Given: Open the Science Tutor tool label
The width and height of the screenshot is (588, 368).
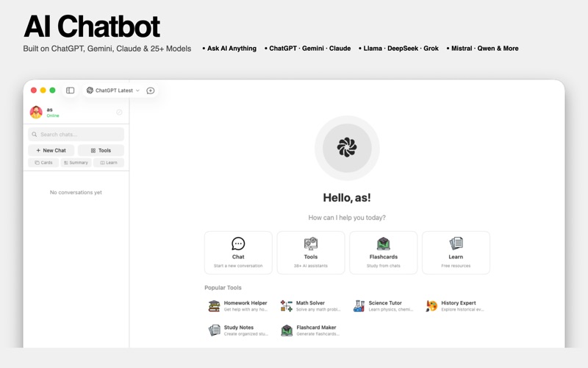Looking at the screenshot, I should [385, 302].
